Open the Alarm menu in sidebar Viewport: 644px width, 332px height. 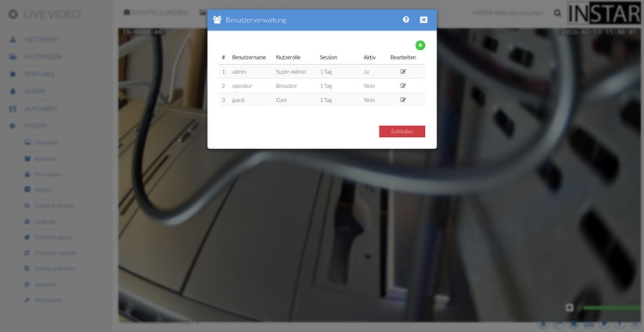34,92
